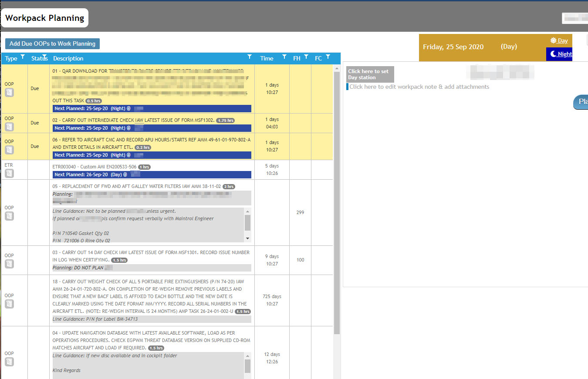
Task: Select ETR003040 Custom AMI description text
Action: point(95,167)
